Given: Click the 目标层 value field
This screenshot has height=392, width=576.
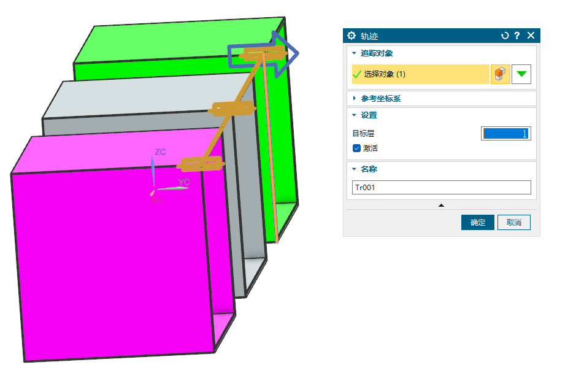Looking at the screenshot, I should click(x=505, y=133).
